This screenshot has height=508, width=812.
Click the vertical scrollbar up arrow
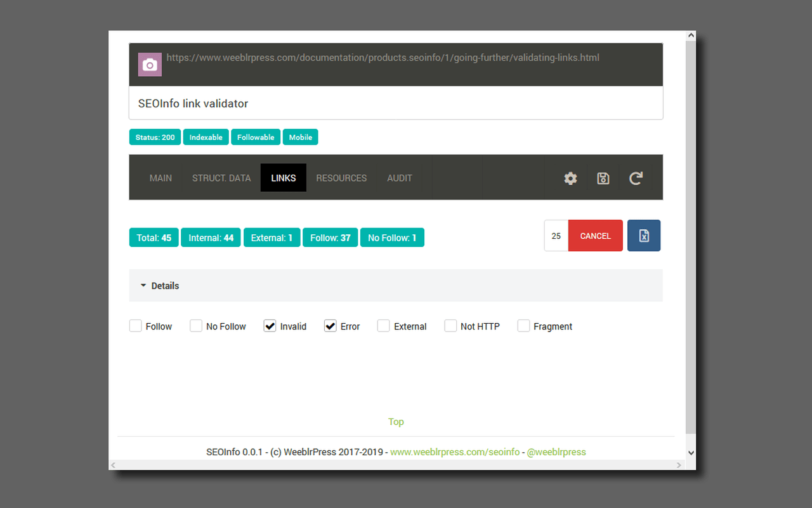coord(691,36)
